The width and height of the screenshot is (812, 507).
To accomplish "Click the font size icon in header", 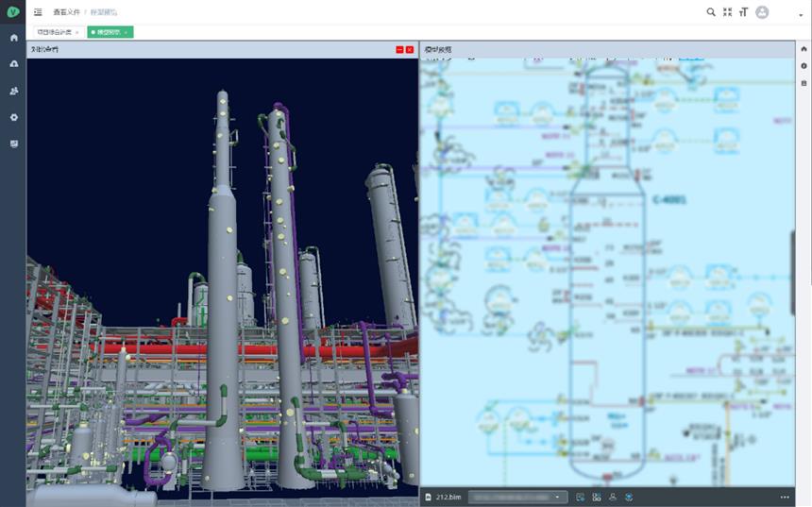I will tap(743, 12).
